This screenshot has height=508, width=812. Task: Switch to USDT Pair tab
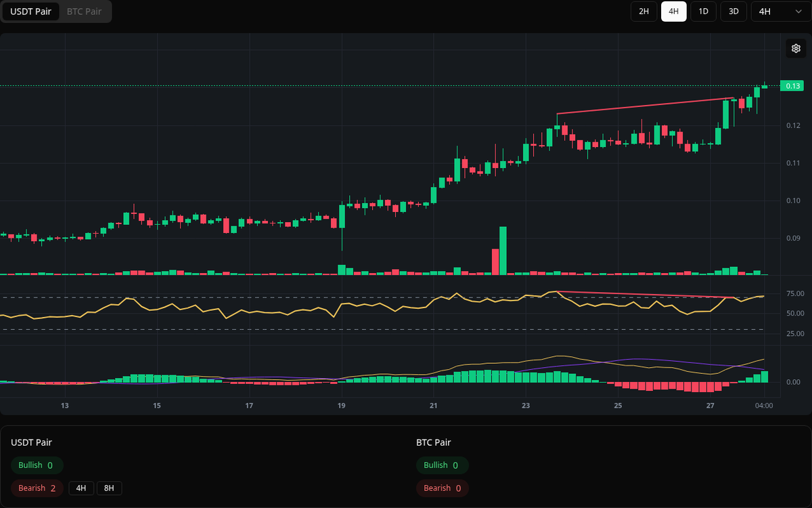coord(30,12)
